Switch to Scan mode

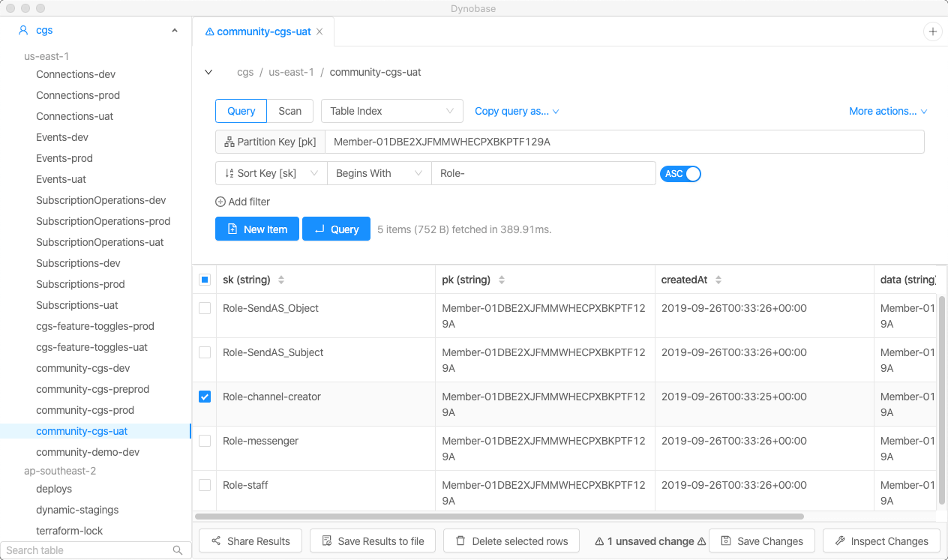(290, 111)
